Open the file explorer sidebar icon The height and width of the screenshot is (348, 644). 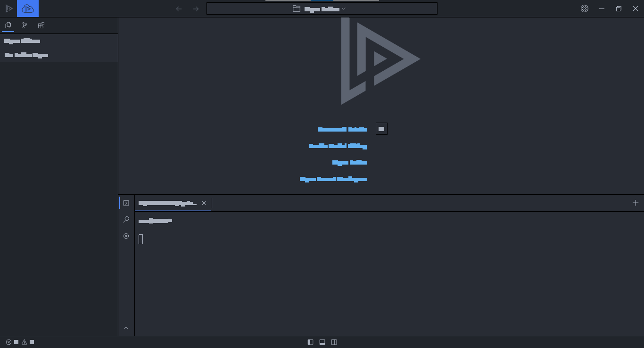(x=8, y=25)
